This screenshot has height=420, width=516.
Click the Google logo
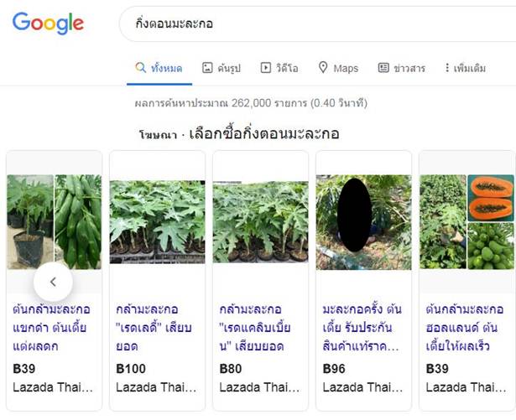pyautogui.click(x=48, y=23)
